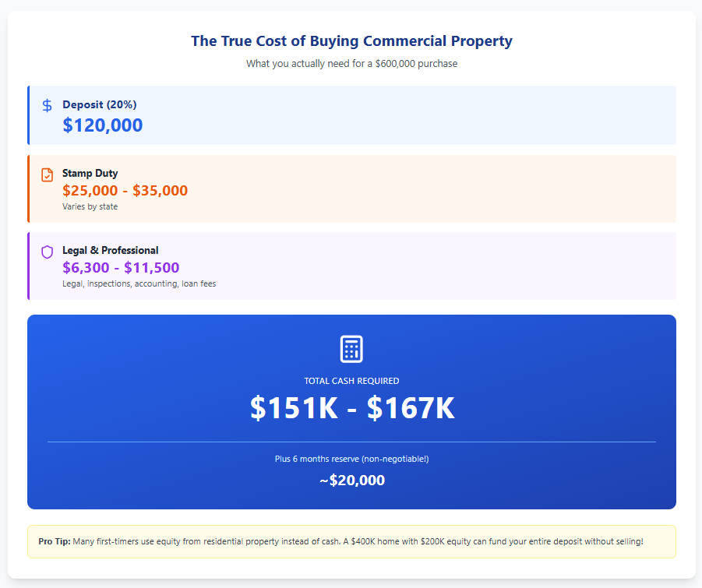Click the ~$20,000 reserve amount
The image size is (702, 588).
click(x=351, y=481)
